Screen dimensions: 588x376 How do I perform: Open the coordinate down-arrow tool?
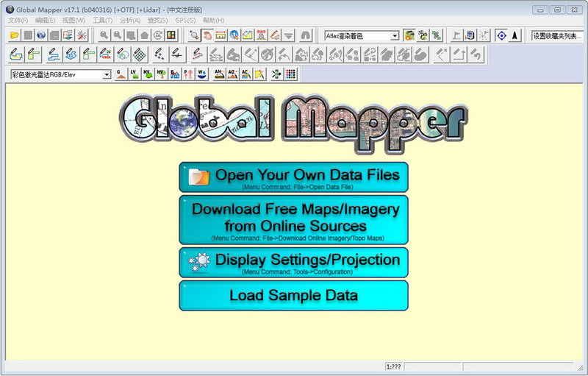click(x=288, y=35)
